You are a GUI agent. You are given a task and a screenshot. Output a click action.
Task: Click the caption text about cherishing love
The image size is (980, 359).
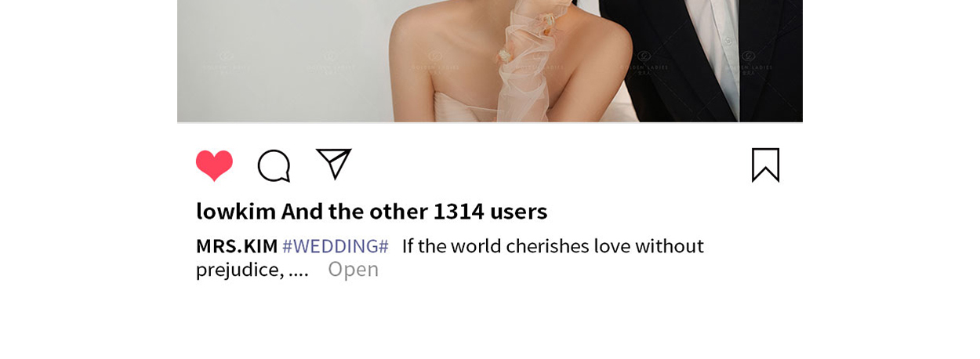coord(553,246)
